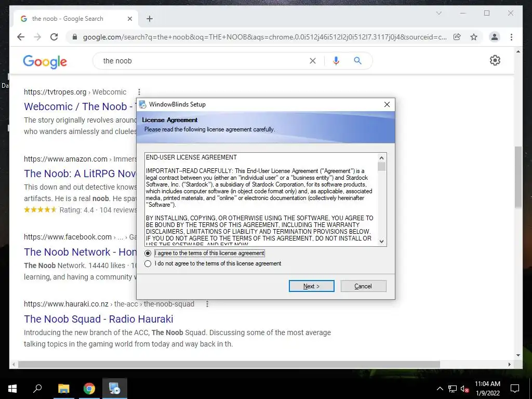Image resolution: width=532 pixels, height=399 pixels.
Task: Click license text scroll-down arrow
Action: (382, 241)
